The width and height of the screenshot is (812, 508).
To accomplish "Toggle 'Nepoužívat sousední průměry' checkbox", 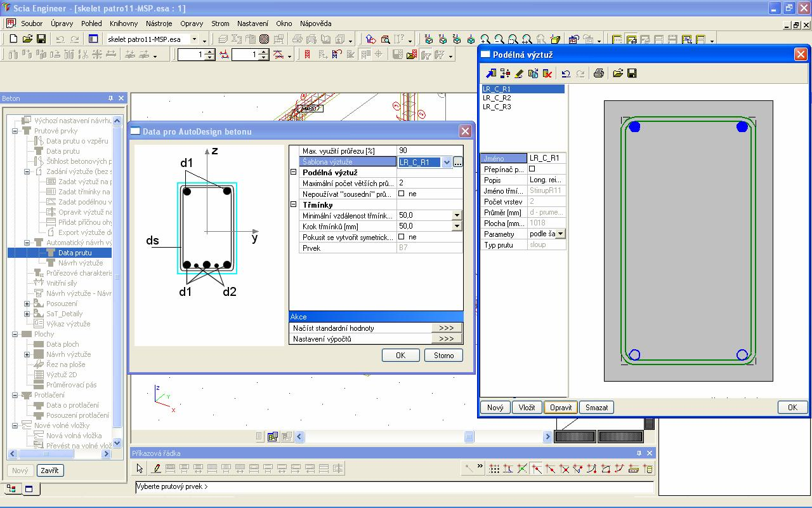I will 401,194.
